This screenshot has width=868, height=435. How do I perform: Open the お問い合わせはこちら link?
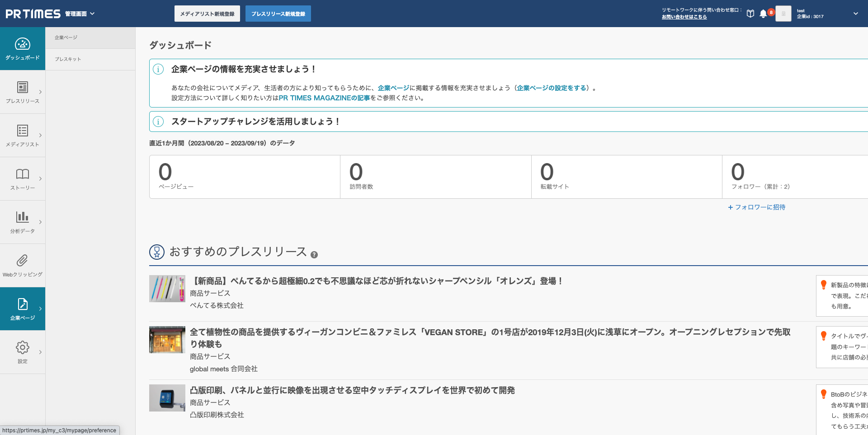pyautogui.click(x=684, y=17)
